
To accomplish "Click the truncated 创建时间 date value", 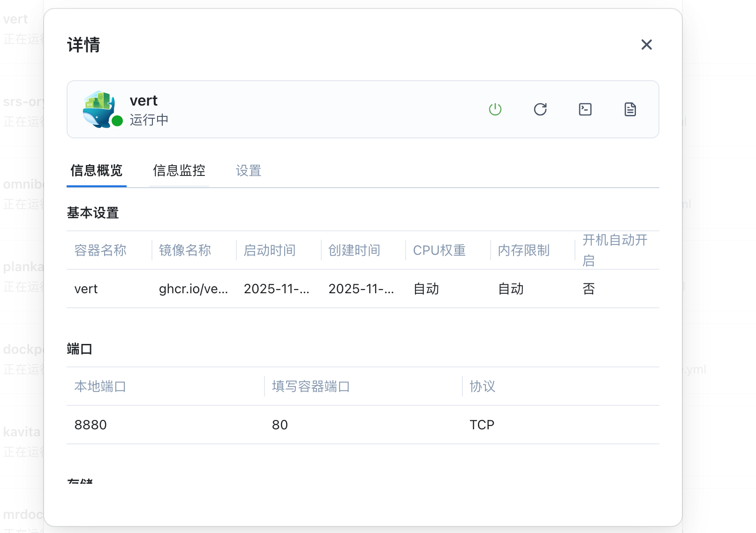I will pyautogui.click(x=361, y=289).
